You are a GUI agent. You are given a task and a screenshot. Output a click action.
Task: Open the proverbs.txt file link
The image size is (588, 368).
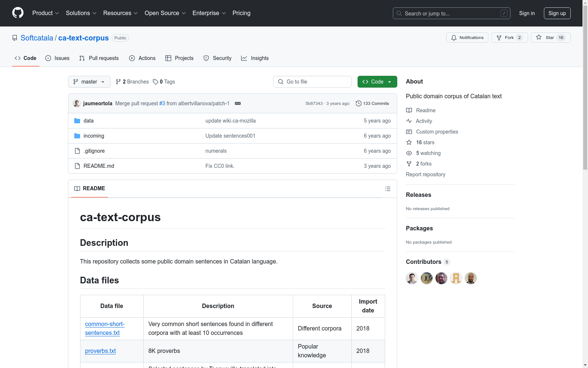pos(100,351)
